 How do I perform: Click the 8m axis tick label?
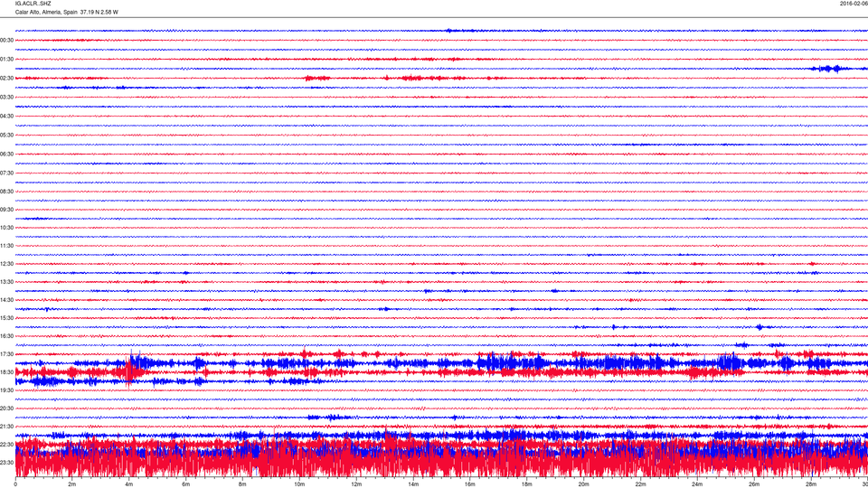[x=242, y=484]
